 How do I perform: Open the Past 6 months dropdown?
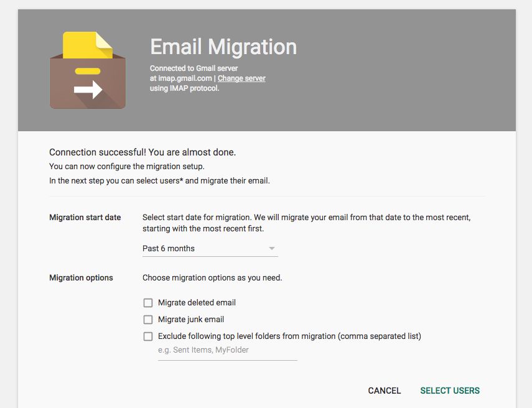[210, 249]
